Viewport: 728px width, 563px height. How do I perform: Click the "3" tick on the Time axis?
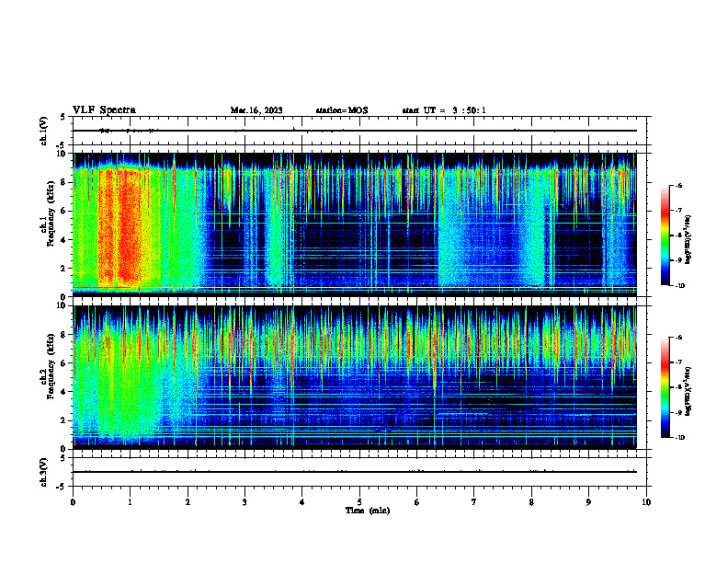245,502
